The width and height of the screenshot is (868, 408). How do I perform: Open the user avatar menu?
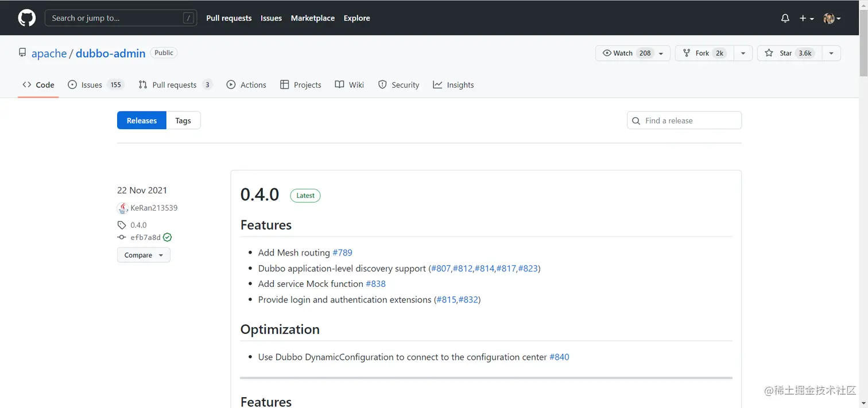[832, 18]
